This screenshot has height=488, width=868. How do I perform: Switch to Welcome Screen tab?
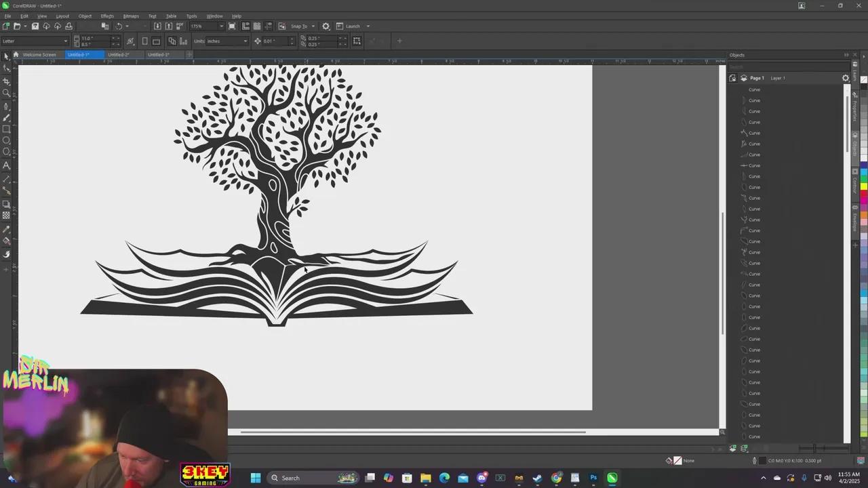point(39,55)
